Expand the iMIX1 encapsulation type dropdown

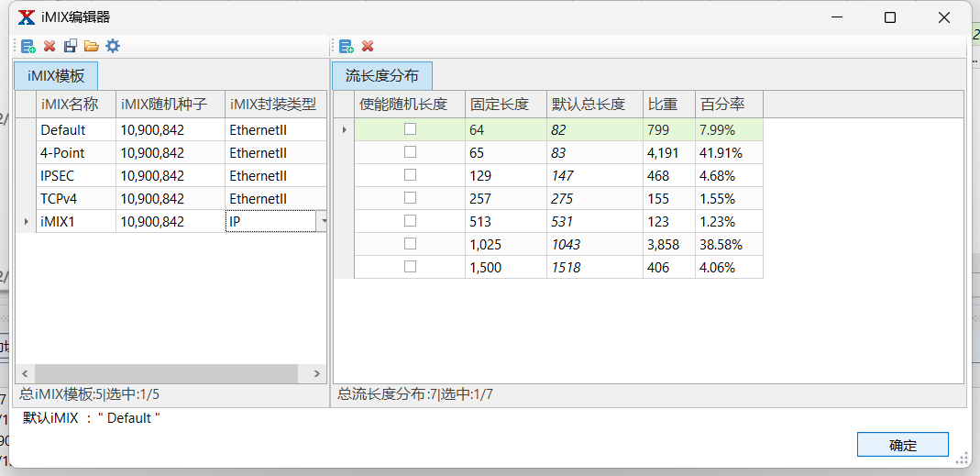[322, 222]
